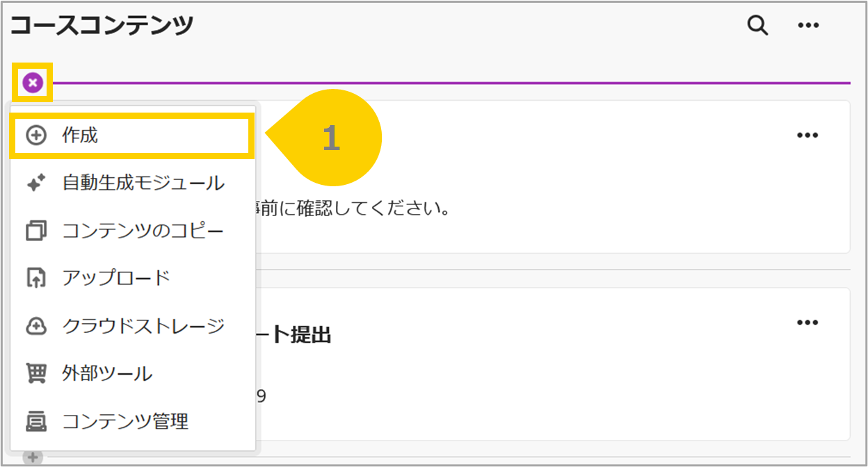Open the course content search magnifier
Image resolution: width=868 pixels, height=467 pixels.
pyautogui.click(x=757, y=26)
